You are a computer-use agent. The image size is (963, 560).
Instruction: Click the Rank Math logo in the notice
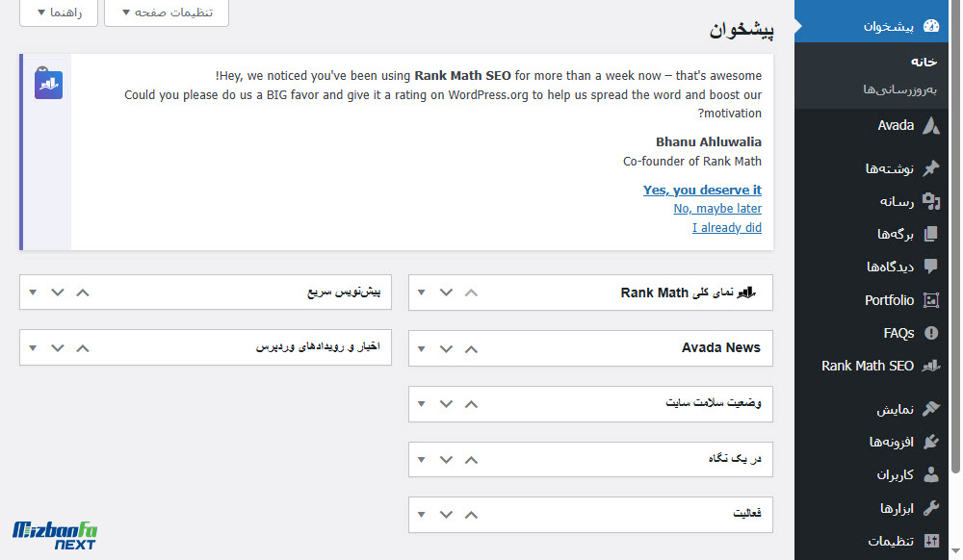pyautogui.click(x=48, y=84)
